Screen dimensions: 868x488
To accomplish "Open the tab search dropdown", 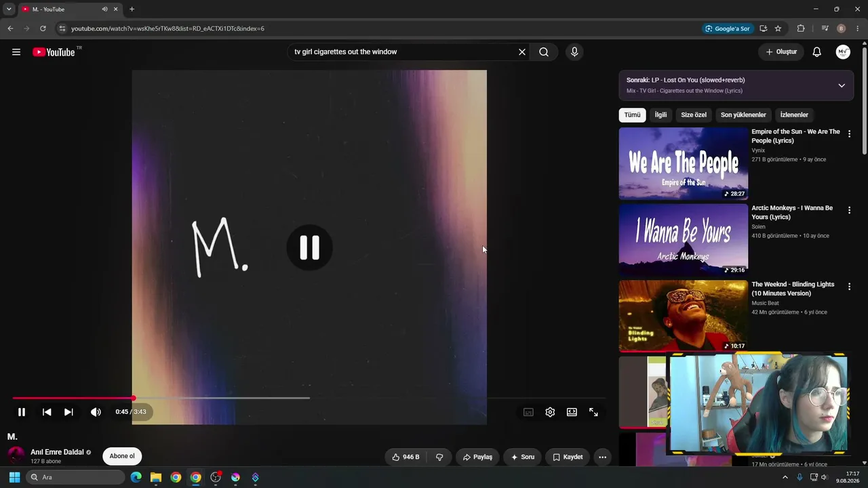I will point(9,9).
